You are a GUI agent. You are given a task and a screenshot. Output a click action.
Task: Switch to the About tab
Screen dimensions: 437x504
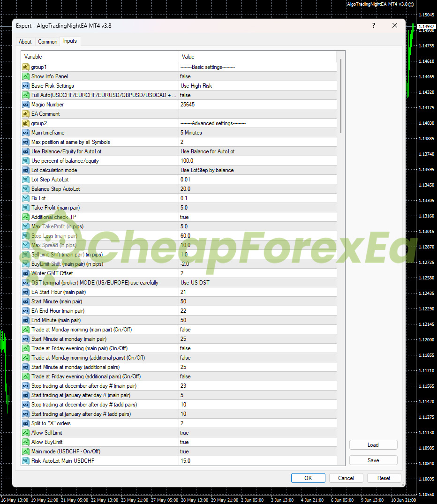click(25, 42)
